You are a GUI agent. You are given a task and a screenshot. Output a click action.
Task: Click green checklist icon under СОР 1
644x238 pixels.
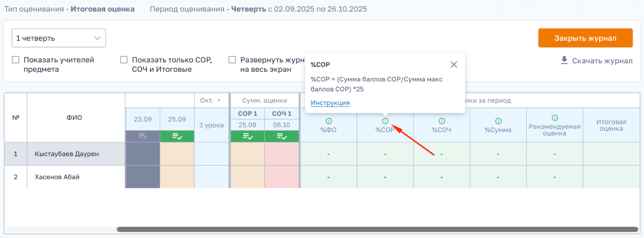coord(247,137)
